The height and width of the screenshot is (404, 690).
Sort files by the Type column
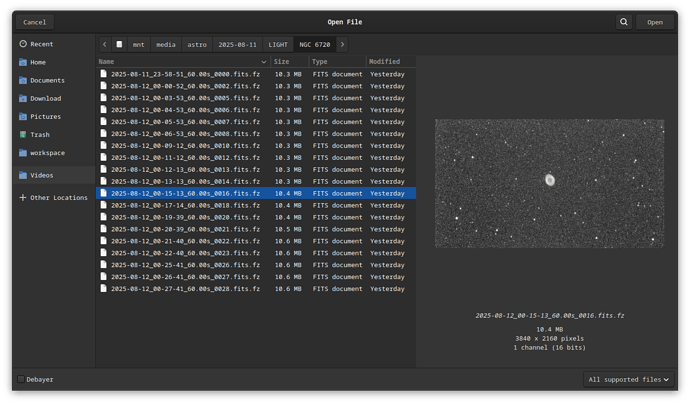(x=337, y=62)
